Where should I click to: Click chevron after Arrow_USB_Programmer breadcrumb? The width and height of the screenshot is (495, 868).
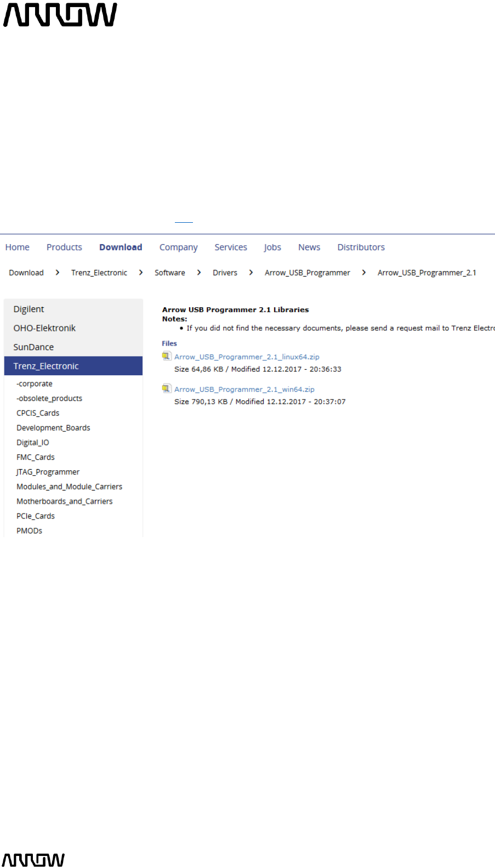click(x=364, y=273)
